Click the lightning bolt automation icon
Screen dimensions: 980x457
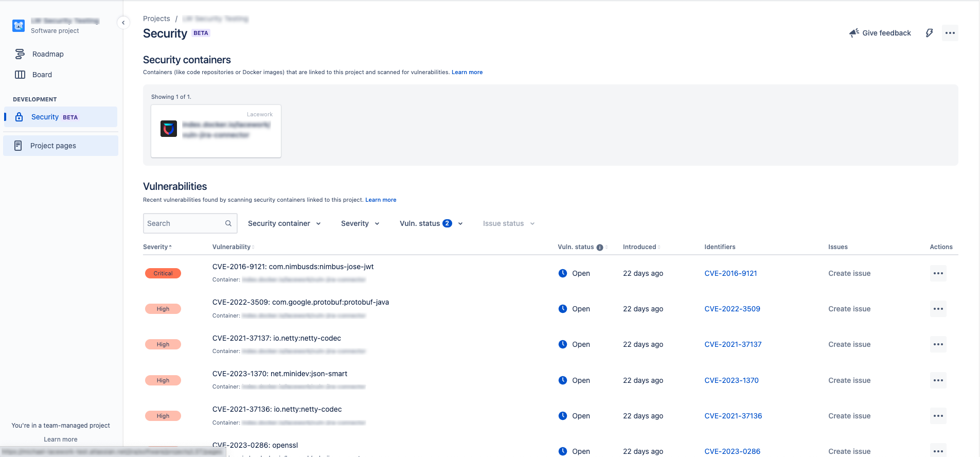pos(929,33)
